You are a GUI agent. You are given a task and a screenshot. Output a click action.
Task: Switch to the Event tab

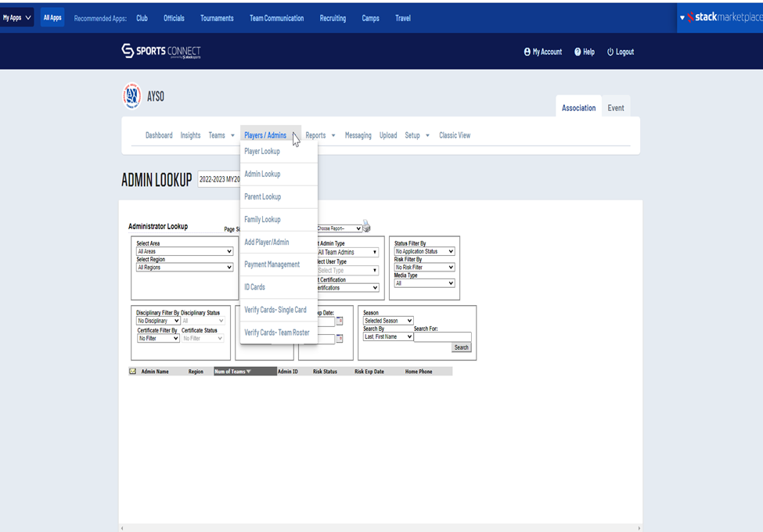tap(616, 108)
